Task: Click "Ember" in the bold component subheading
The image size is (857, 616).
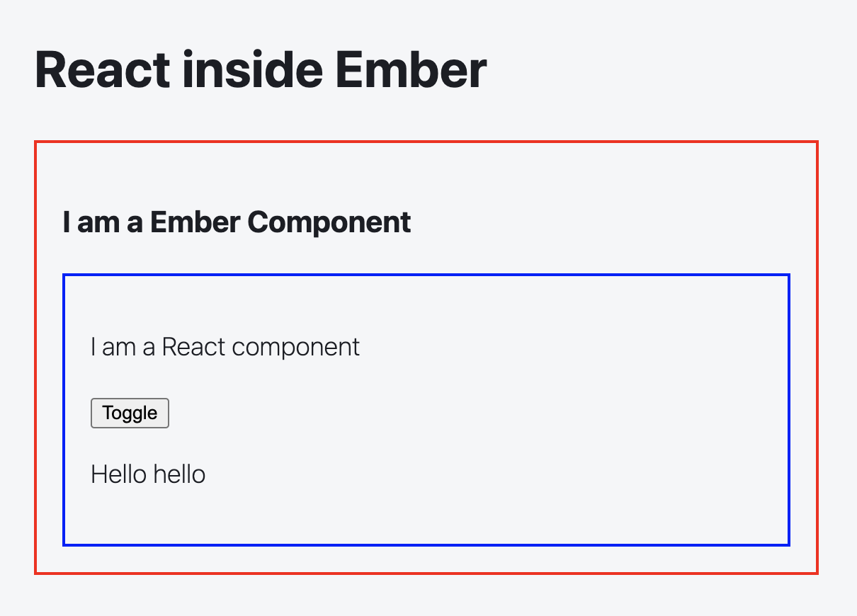Action: [195, 222]
